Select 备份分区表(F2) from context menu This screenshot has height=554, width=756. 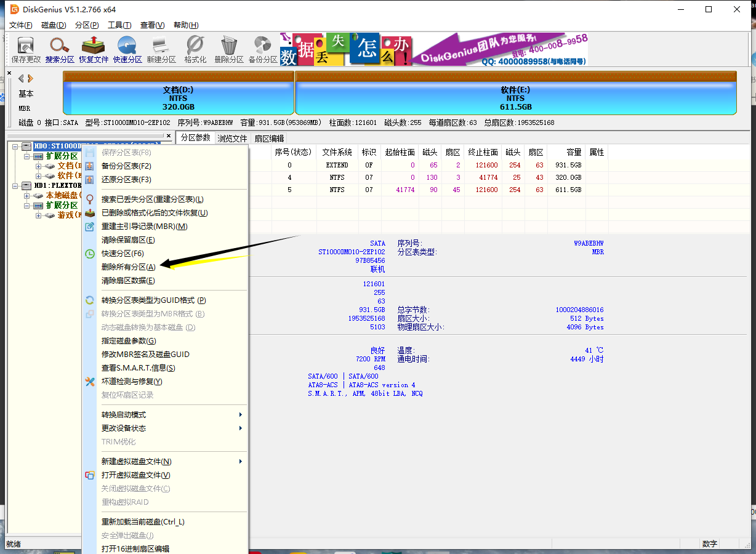(126, 166)
